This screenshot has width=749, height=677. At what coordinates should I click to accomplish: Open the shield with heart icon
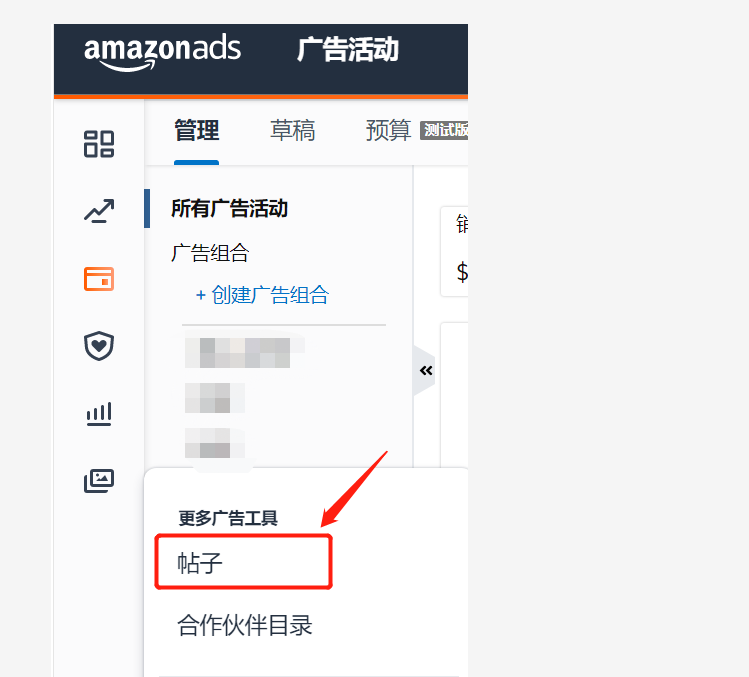coord(99,345)
